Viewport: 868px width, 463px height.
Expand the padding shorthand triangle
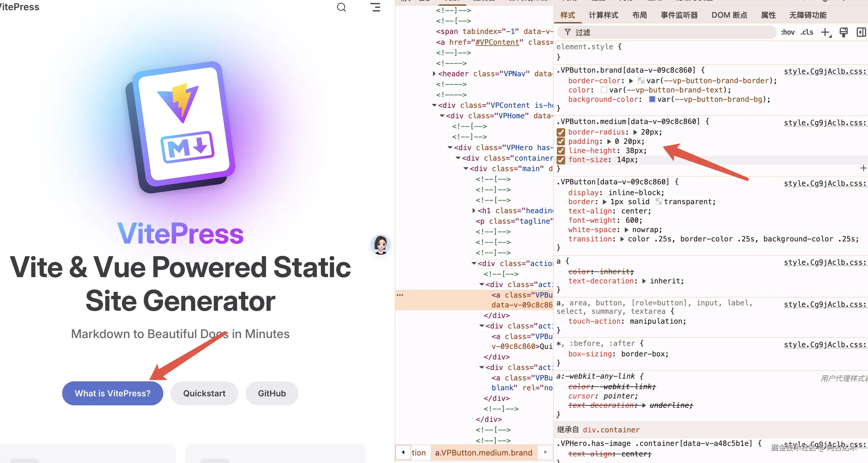[x=609, y=141]
